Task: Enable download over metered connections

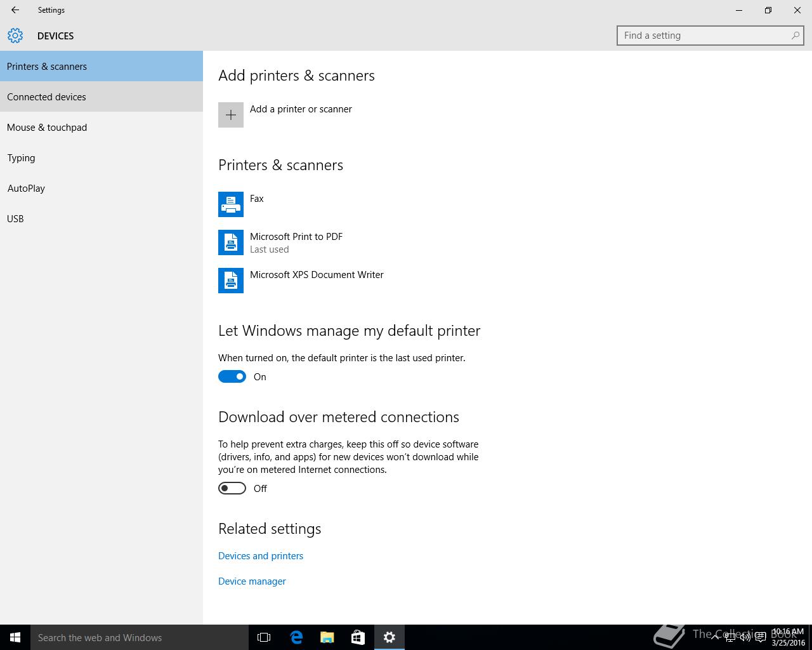Action: pos(232,488)
